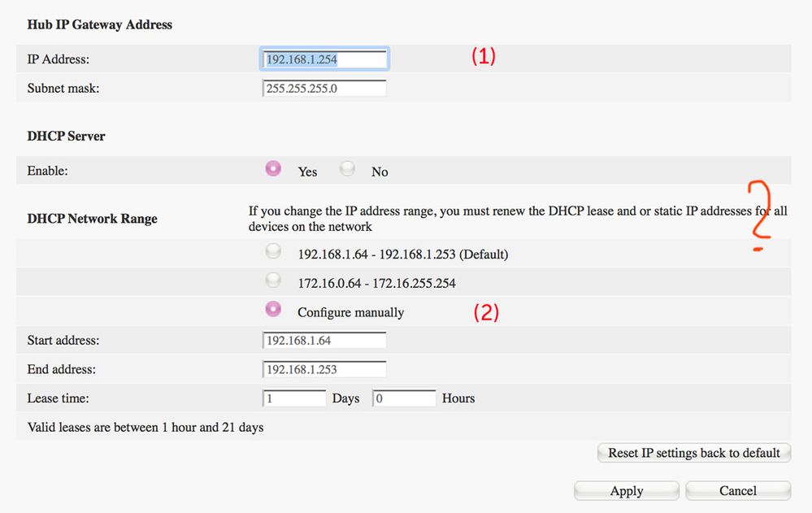This screenshot has height=513, width=812.
Task: Click the IP Address input field
Action: coord(324,59)
